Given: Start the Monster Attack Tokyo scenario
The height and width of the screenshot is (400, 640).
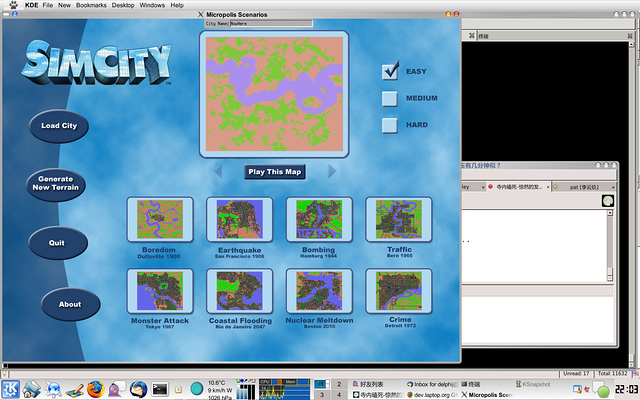Looking at the screenshot, I should 160,292.
